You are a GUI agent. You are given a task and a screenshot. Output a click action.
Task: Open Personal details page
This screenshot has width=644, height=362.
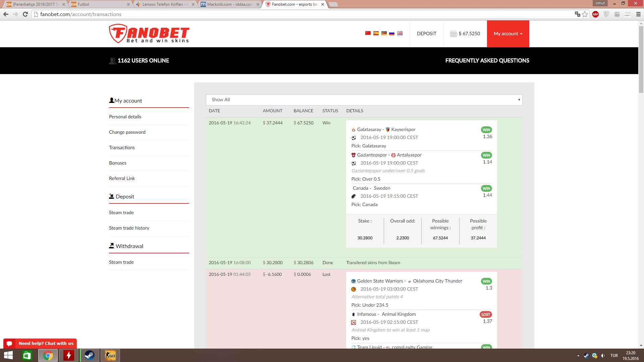coord(125,117)
